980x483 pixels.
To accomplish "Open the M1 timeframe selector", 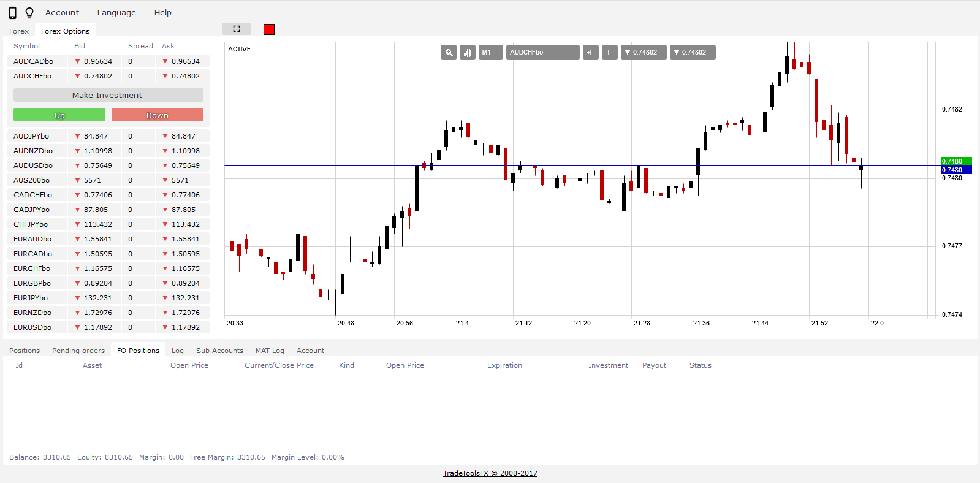I will [490, 53].
